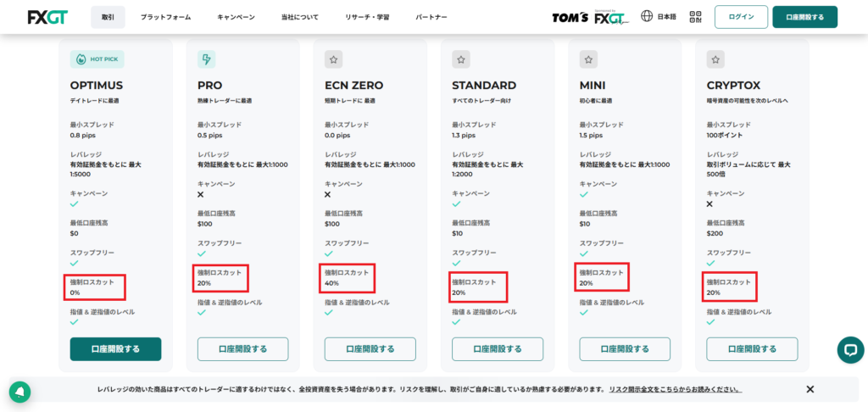The image size is (868, 412).
Task: Click the TOM'S FXGT sponsor logo
Action: [591, 17]
